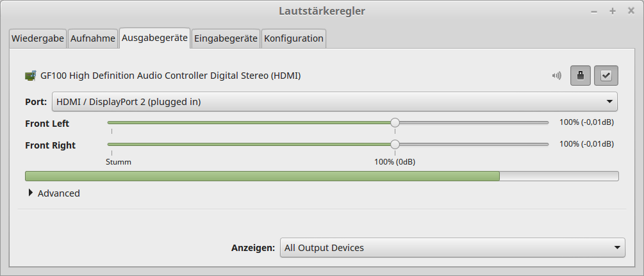Toggle the lock channels together padlock button

(x=581, y=76)
